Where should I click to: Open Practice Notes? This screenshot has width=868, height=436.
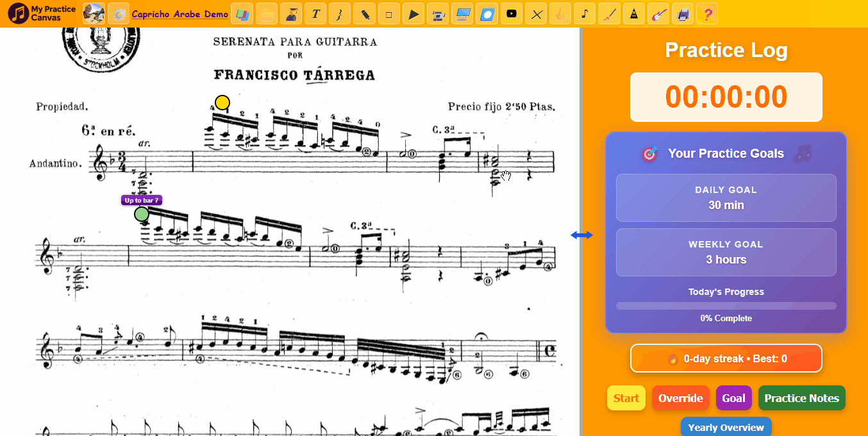[x=802, y=398]
